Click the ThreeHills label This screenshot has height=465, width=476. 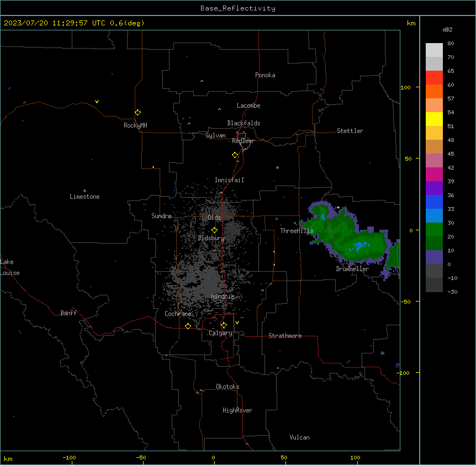pos(297,231)
